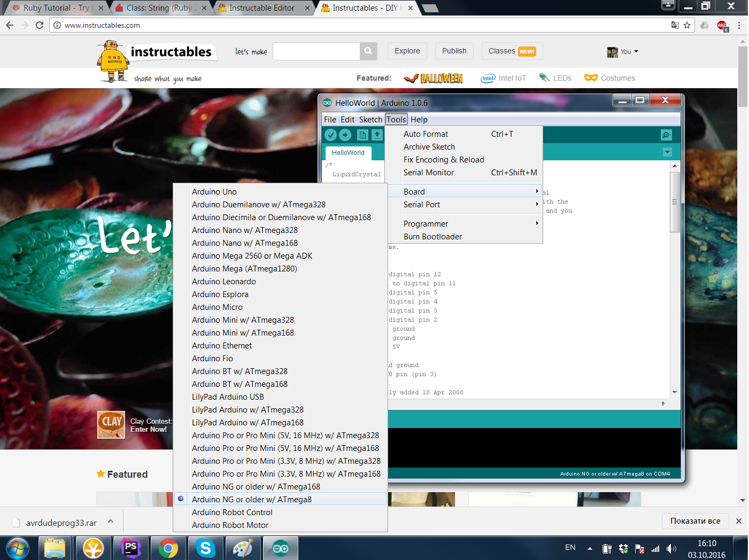The height and width of the screenshot is (560, 749).
Task: Click the Arduino editor vertical scrollbar thumb
Action: click(675, 201)
